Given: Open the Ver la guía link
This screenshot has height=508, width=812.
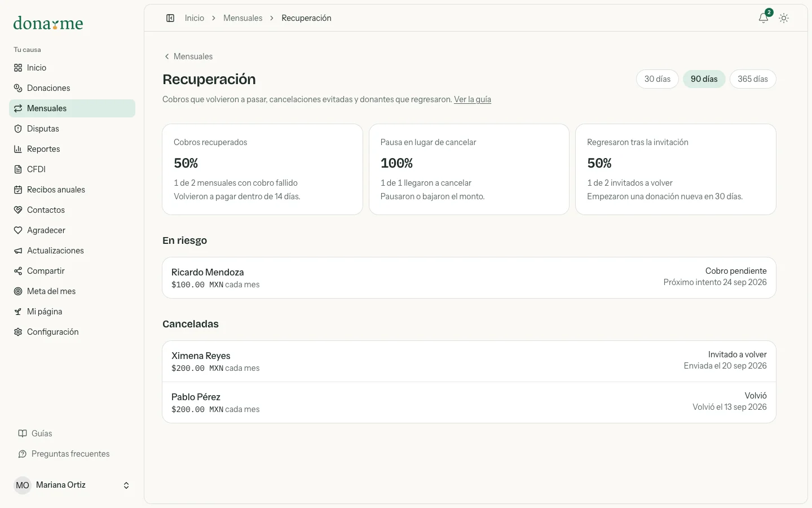Looking at the screenshot, I should pyautogui.click(x=473, y=99).
